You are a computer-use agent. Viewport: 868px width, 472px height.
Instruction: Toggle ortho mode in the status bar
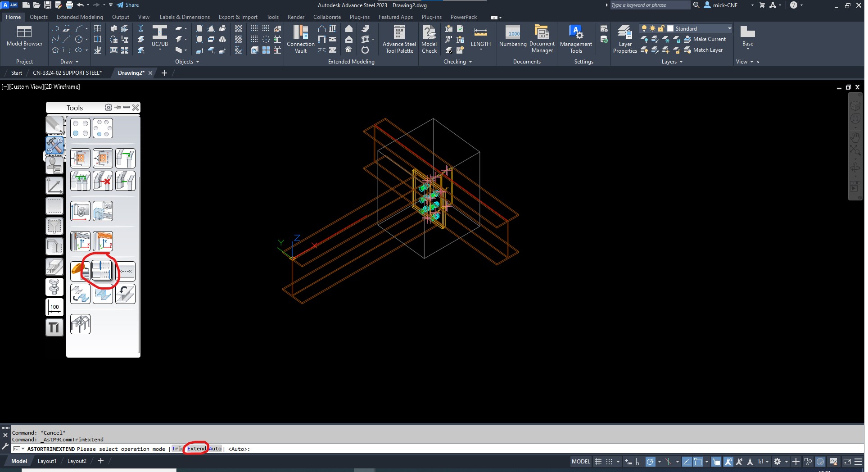tap(640, 461)
